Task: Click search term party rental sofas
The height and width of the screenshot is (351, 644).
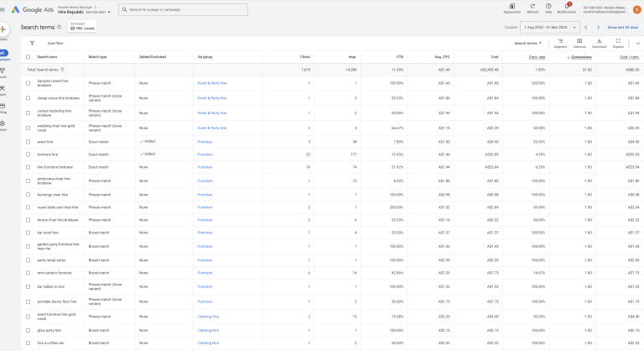Action: (x=51, y=260)
